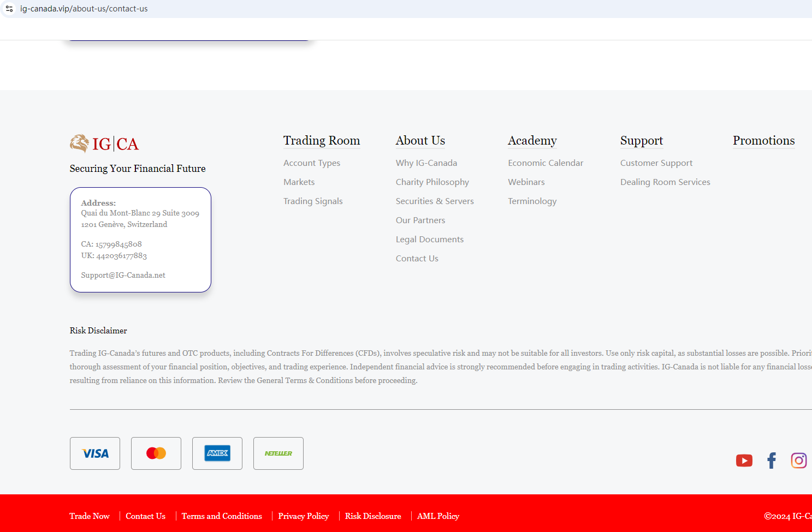This screenshot has height=532, width=812.
Task: Click the Mastercard payment icon
Action: [156, 453]
